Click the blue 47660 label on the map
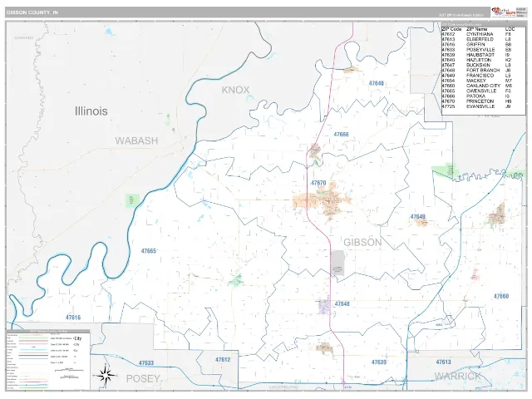The height and width of the screenshot is (399, 532). click(501, 296)
